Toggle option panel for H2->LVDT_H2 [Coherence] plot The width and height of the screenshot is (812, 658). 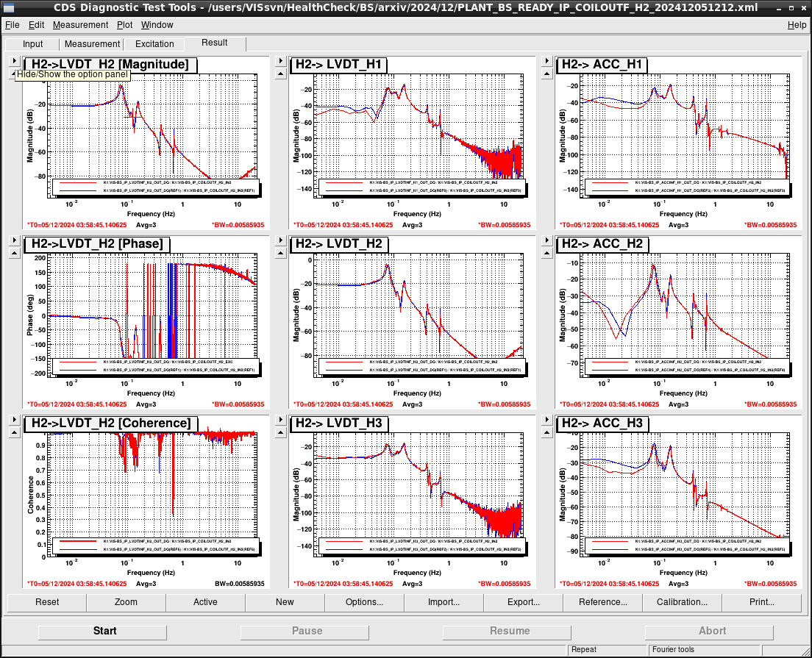pyautogui.click(x=15, y=419)
